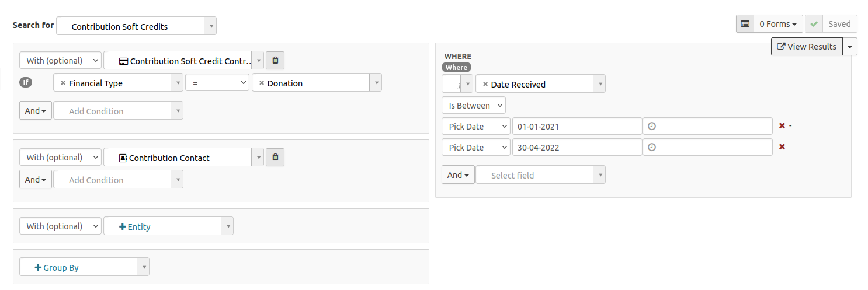Image resolution: width=868 pixels, height=290 pixels.
Task: Remove the 30-04-2022 date value
Action: [782, 147]
